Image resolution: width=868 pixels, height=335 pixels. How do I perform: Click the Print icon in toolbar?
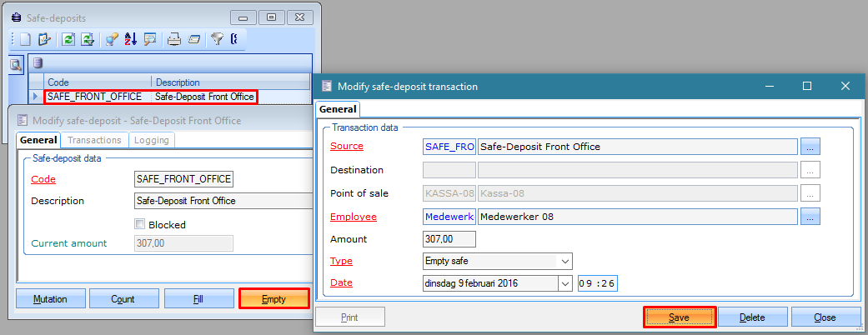pyautogui.click(x=174, y=38)
